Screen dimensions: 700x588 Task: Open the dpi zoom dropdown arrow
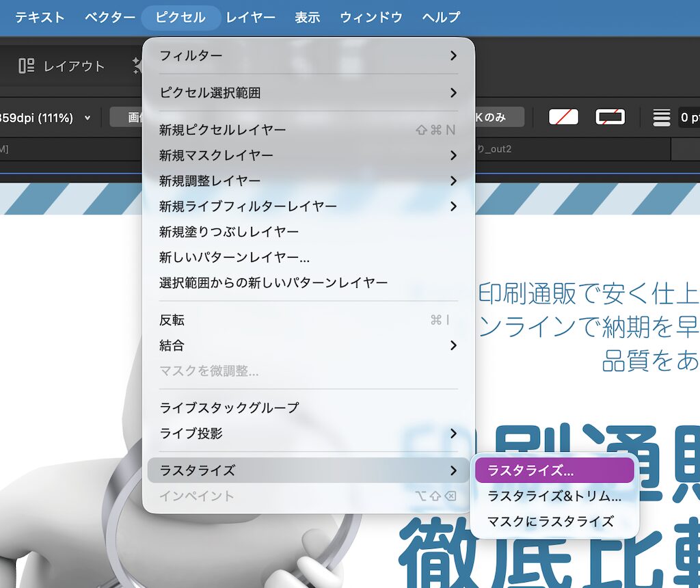click(x=87, y=118)
